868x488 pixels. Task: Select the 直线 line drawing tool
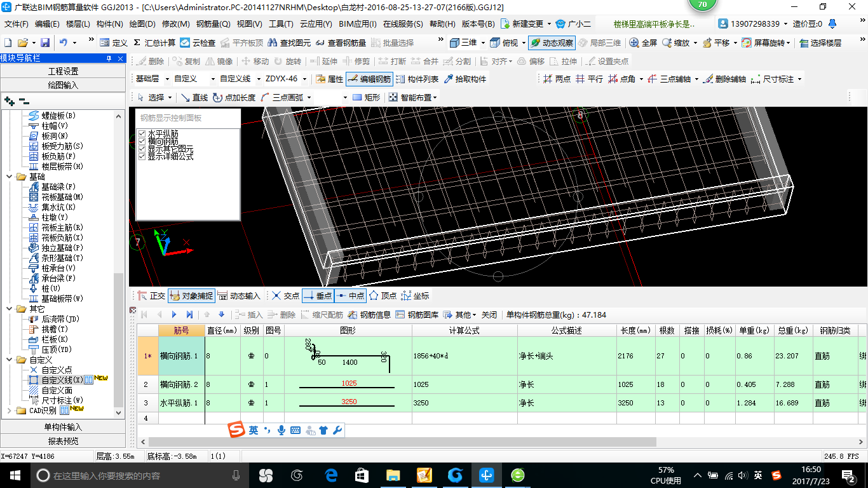[194, 97]
